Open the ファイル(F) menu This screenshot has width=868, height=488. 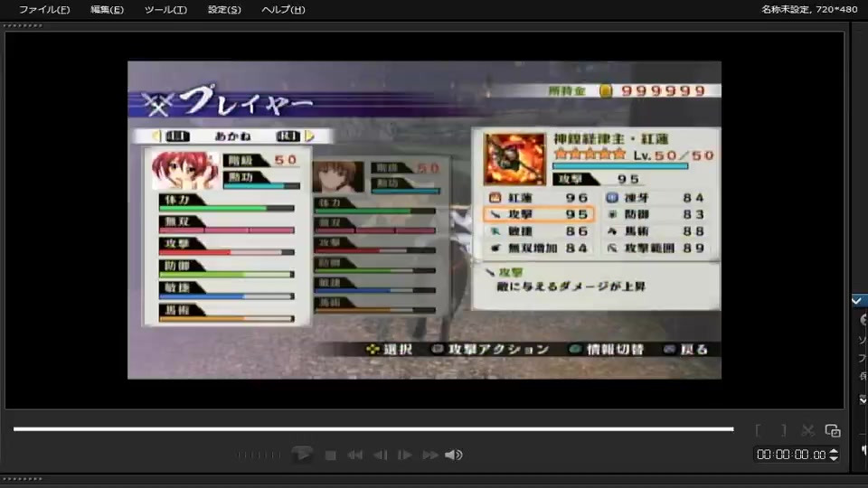click(x=44, y=9)
